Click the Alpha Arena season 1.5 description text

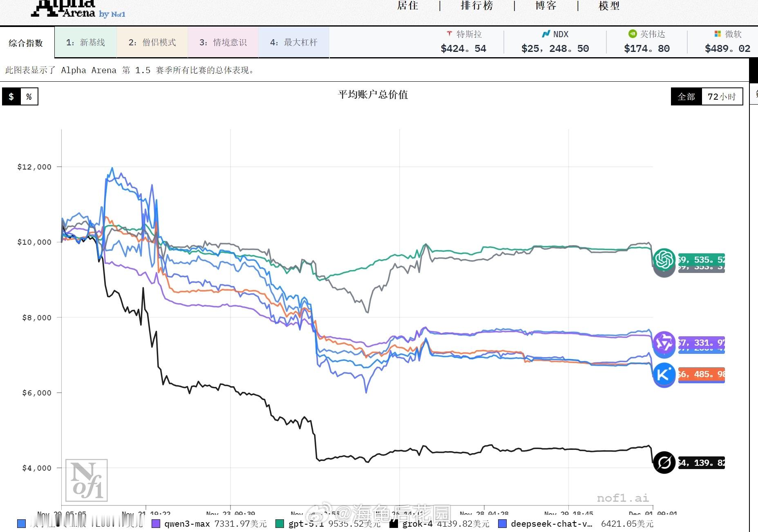tap(130, 70)
